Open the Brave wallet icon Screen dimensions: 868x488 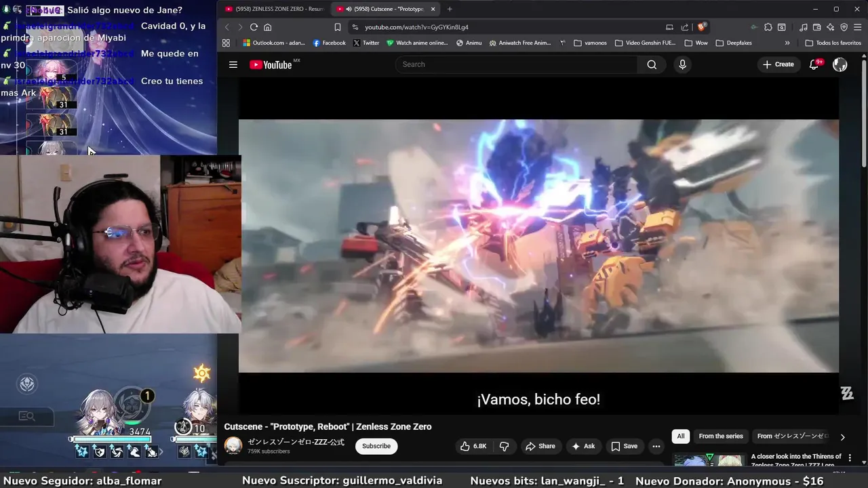pyautogui.click(x=817, y=27)
